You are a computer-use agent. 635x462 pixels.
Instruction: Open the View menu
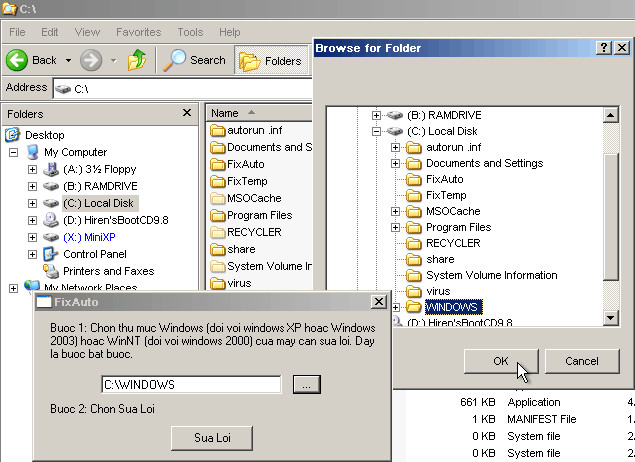(87, 32)
